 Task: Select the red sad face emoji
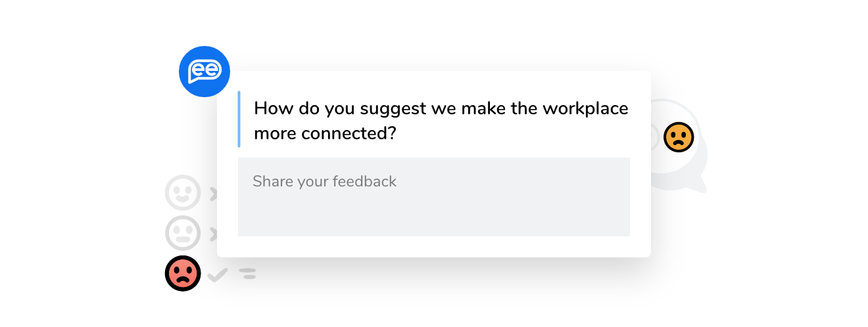click(x=183, y=273)
